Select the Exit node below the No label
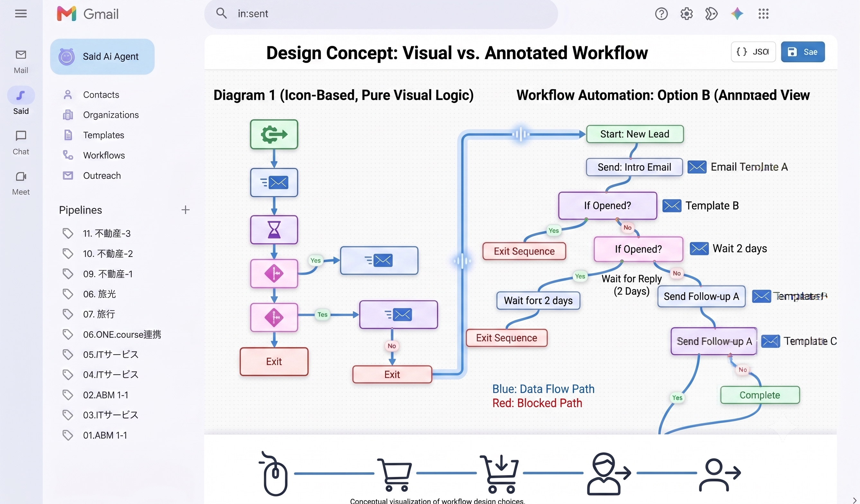This screenshot has width=860, height=504. tap(392, 374)
